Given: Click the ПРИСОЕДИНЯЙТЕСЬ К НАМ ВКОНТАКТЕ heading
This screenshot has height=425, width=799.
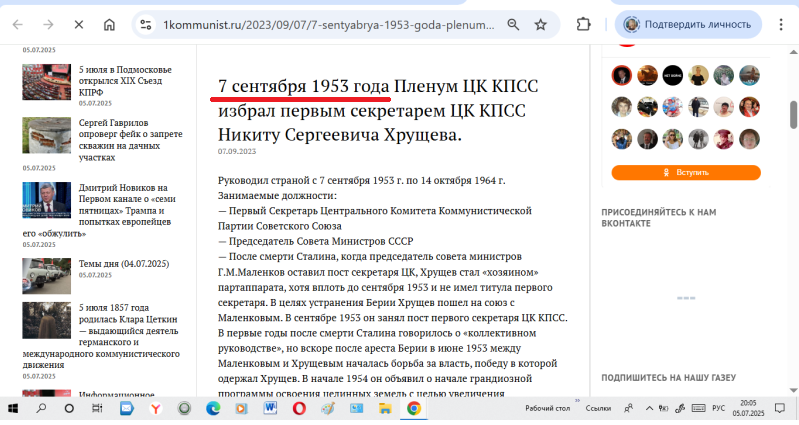Looking at the screenshot, I should 659,218.
